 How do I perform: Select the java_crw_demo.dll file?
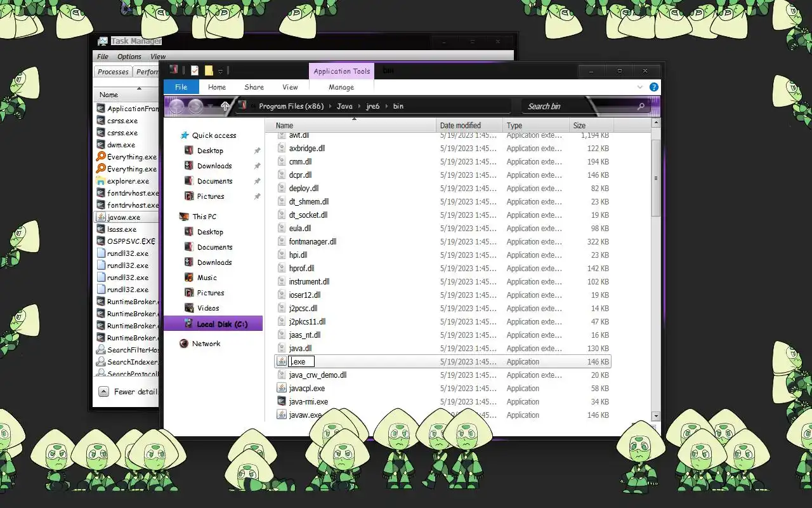(x=317, y=375)
